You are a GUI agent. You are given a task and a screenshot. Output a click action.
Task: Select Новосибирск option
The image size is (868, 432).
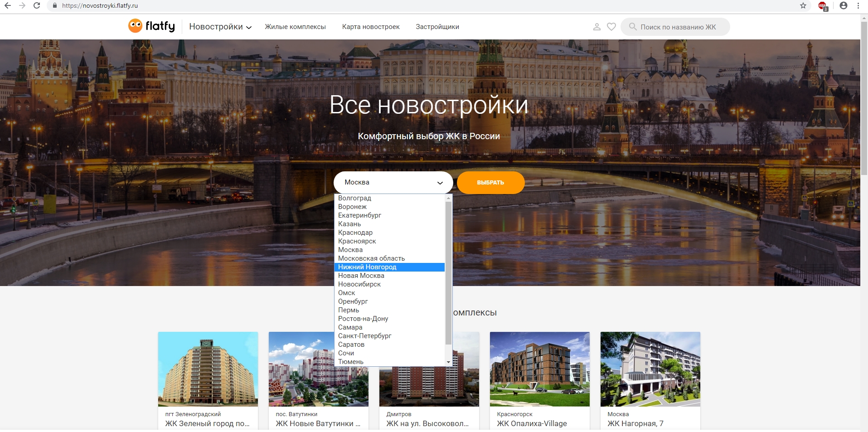click(390, 284)
